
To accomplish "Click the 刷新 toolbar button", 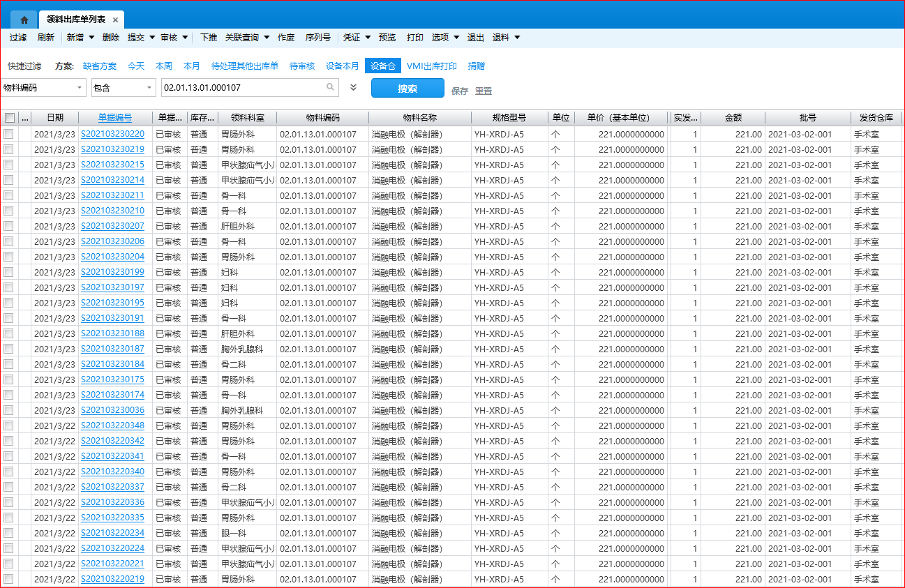I will 45,38.
